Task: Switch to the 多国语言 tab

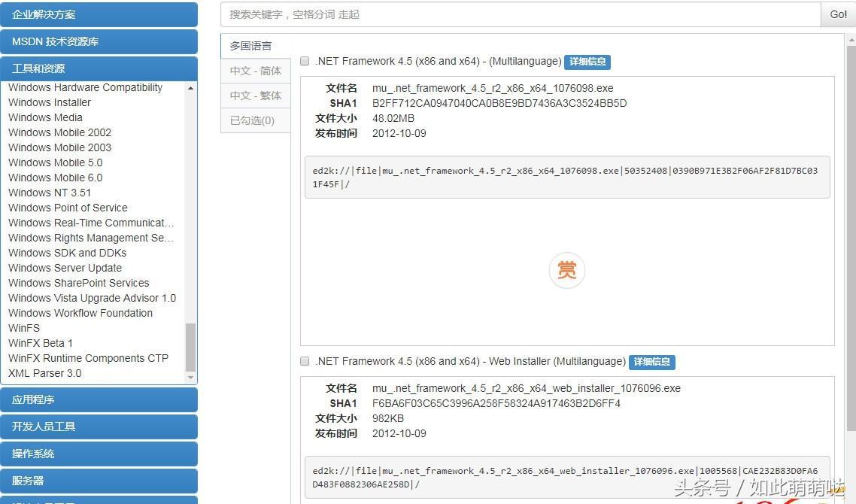Action: pyautogui.click(x=256, y=46)
